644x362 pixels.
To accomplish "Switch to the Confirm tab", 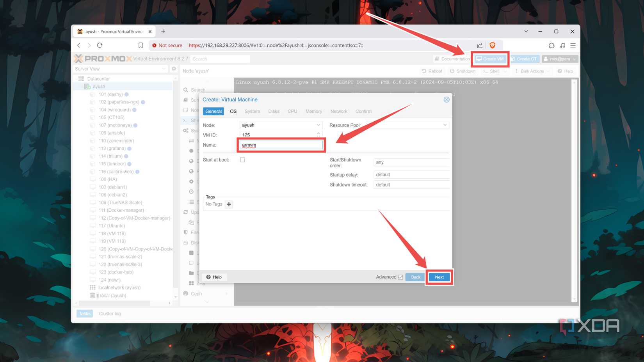I will coord(363,111).
